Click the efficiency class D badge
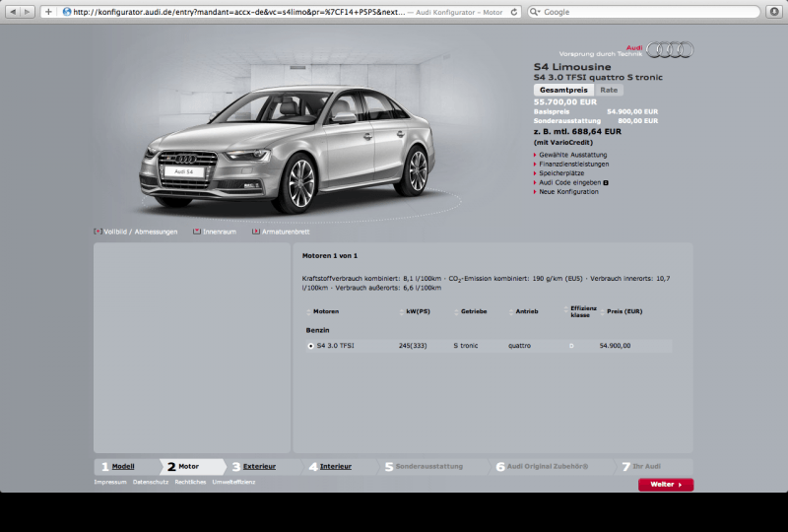The width and height of the screenshot is (788, 532). coord(571,346)
